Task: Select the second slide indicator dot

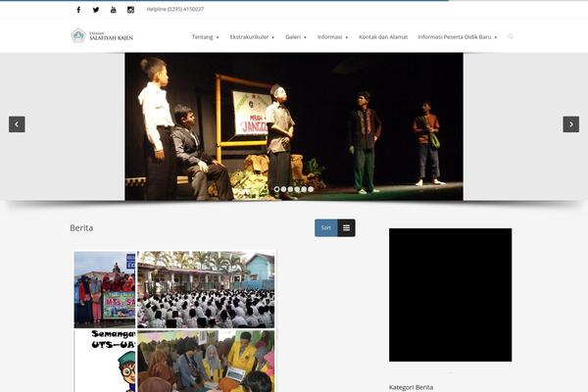Action: [x=283, y=189]
